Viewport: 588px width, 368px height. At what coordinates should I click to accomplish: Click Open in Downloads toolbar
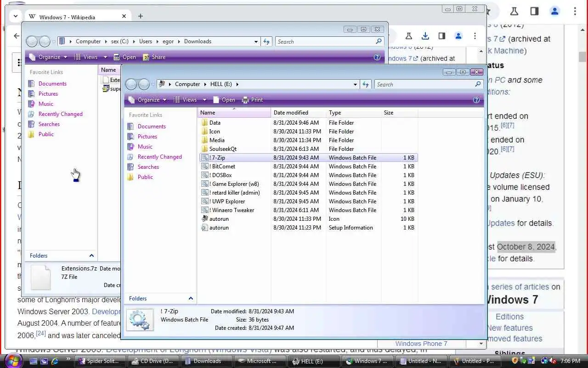(x=125, y=57)
